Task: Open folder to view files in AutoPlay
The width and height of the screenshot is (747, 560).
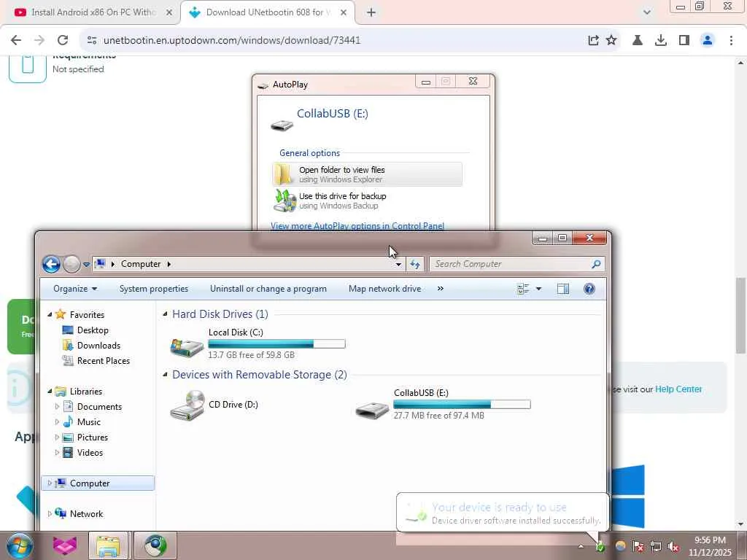Action: click(x=368, y=174)
